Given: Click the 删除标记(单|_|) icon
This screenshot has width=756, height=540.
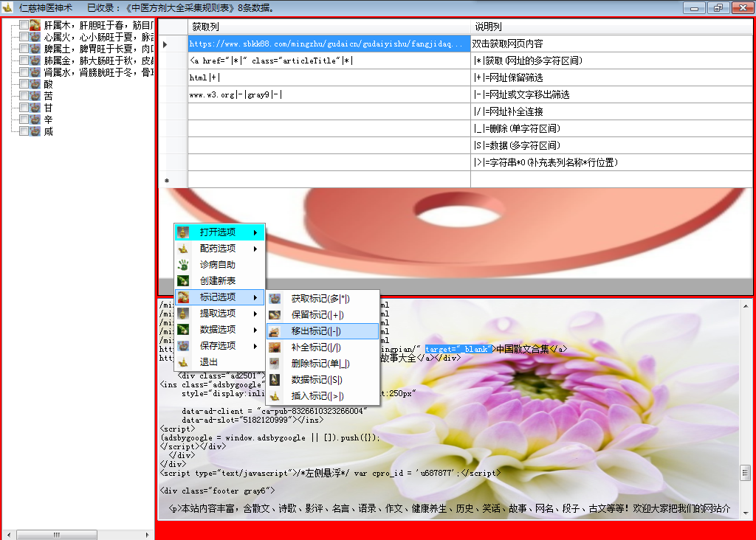Looking at the screenshot, I should point(275,364).
